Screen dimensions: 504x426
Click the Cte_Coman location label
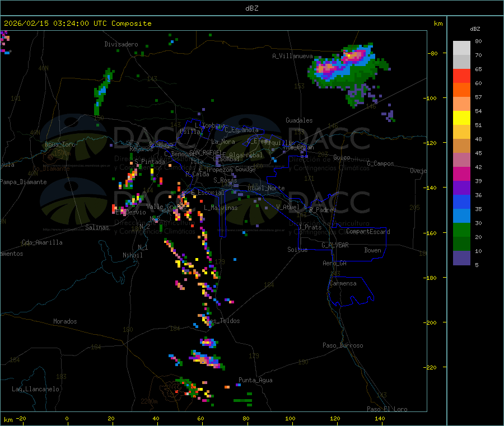(x=298, y=147)
